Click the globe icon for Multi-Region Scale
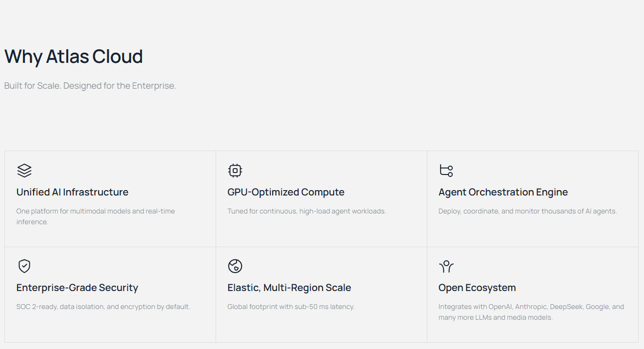 pos(235,266)
